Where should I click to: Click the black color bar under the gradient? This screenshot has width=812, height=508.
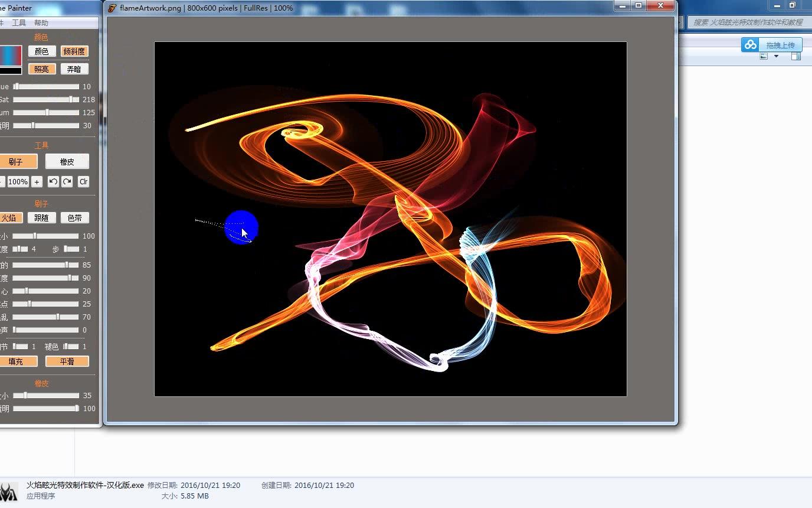[11, 71]
